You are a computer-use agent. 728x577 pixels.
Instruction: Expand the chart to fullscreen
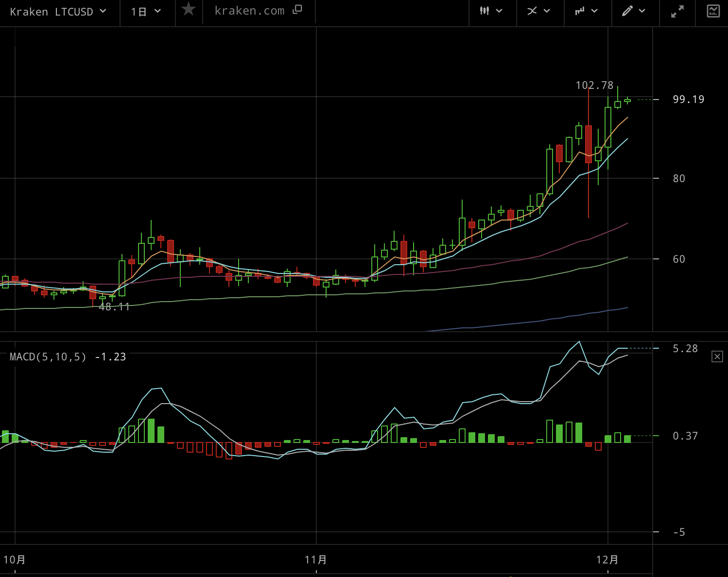point(677,11)
